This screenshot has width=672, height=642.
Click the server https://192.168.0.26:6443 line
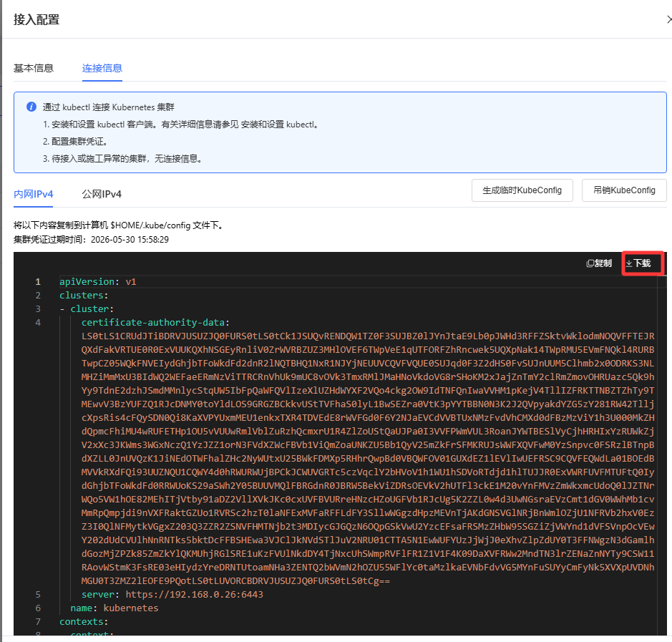coord(172,595)
